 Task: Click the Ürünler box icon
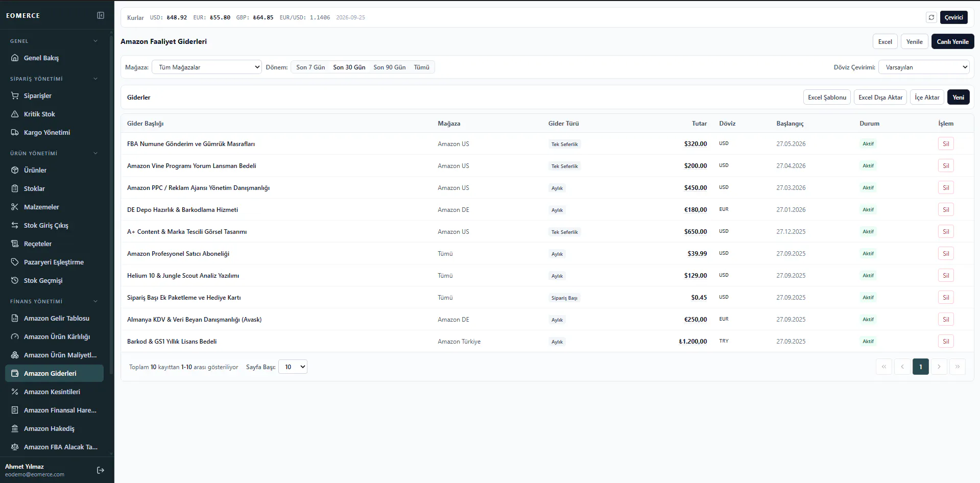(15, 170)
